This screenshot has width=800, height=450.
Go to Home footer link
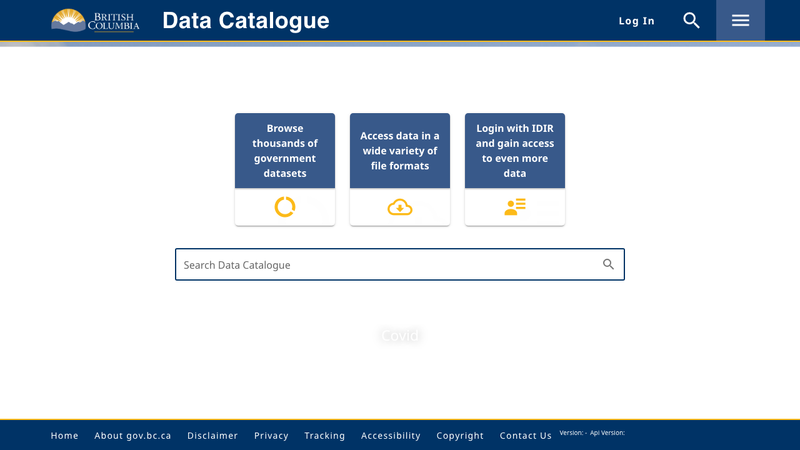[x=64, y=436]
